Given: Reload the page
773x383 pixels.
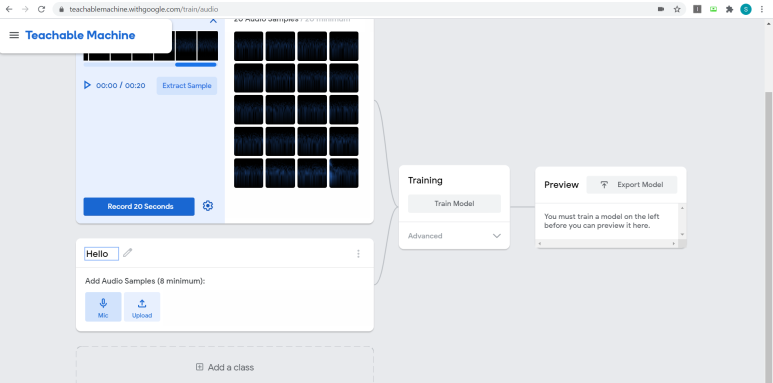Looking at the screenshot, I should point(41,9).
